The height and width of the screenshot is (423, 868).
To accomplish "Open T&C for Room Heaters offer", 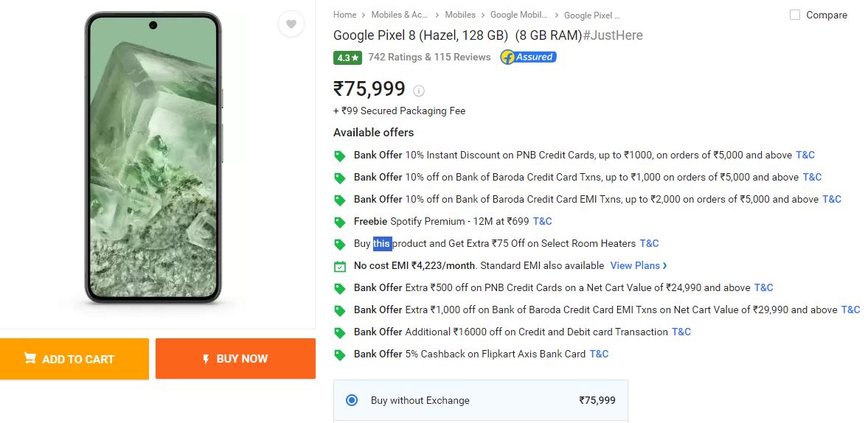I will [x=649, y=243].
